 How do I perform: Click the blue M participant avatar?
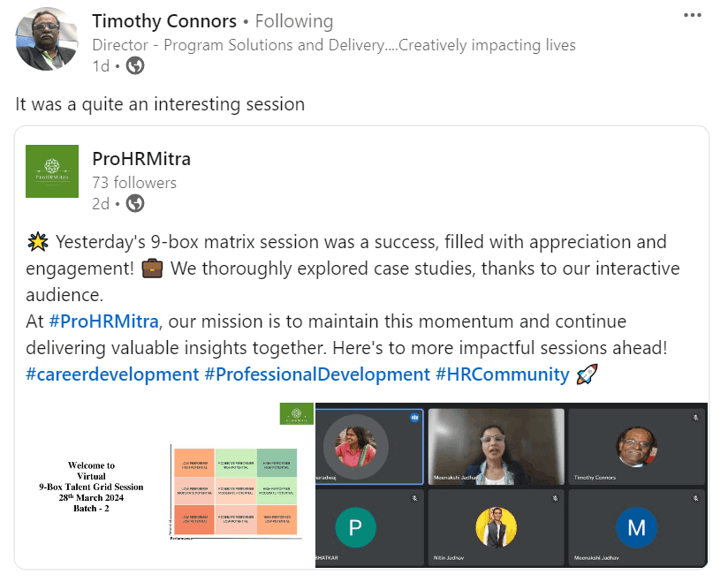[x=636, y=528]
